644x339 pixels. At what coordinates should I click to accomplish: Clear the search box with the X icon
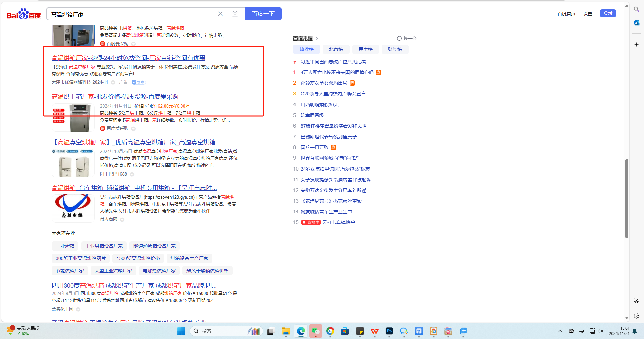[220, 14]
